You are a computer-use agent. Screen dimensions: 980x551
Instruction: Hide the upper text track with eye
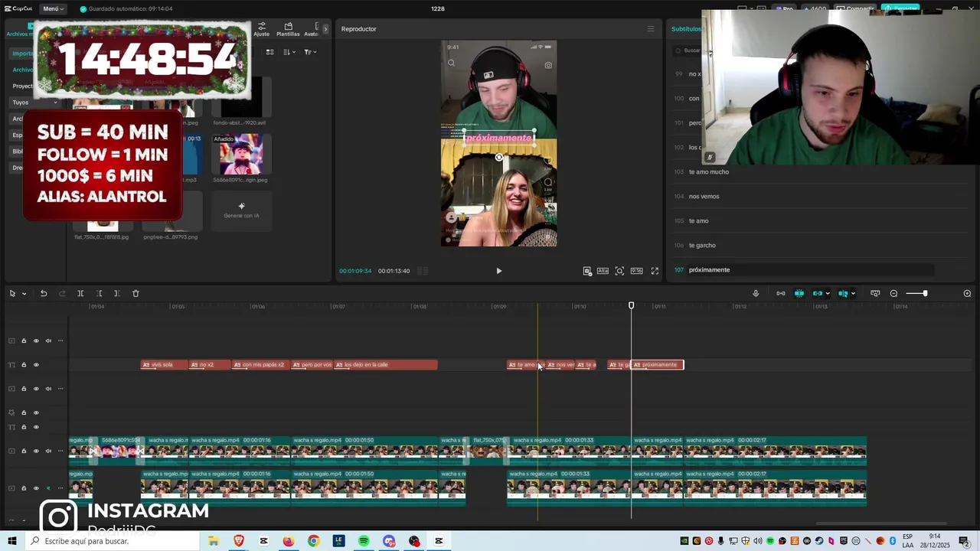tap(36, 365)
